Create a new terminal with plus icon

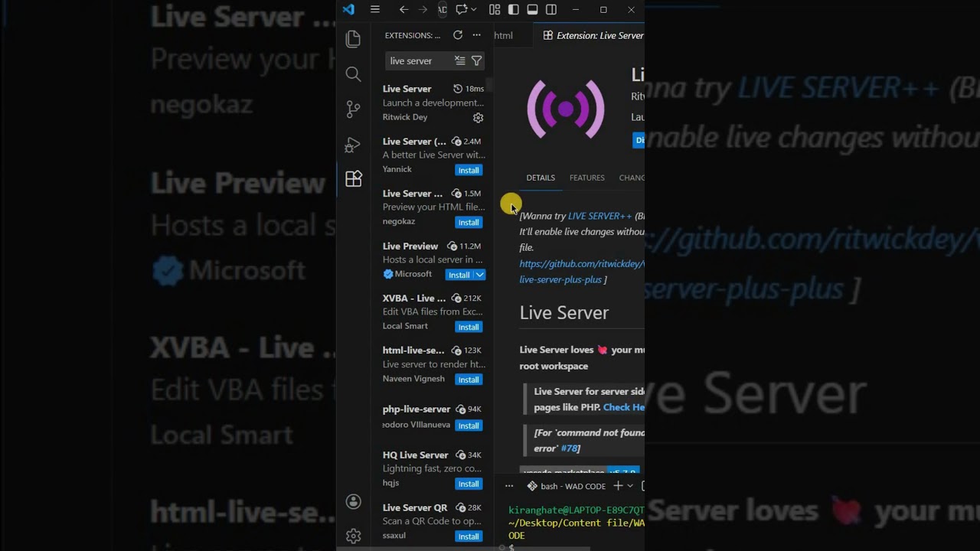click(x=618, y=486)
